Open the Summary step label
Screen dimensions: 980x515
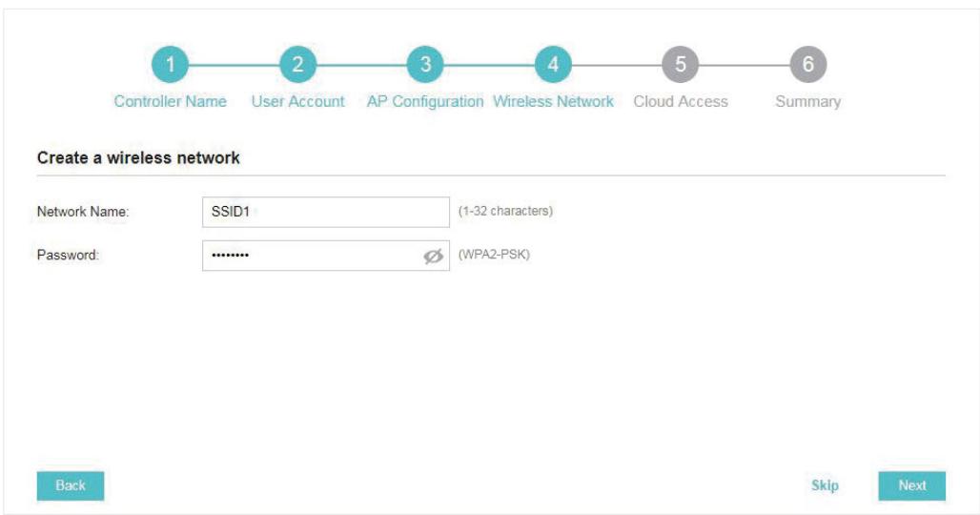pos(808,102)
